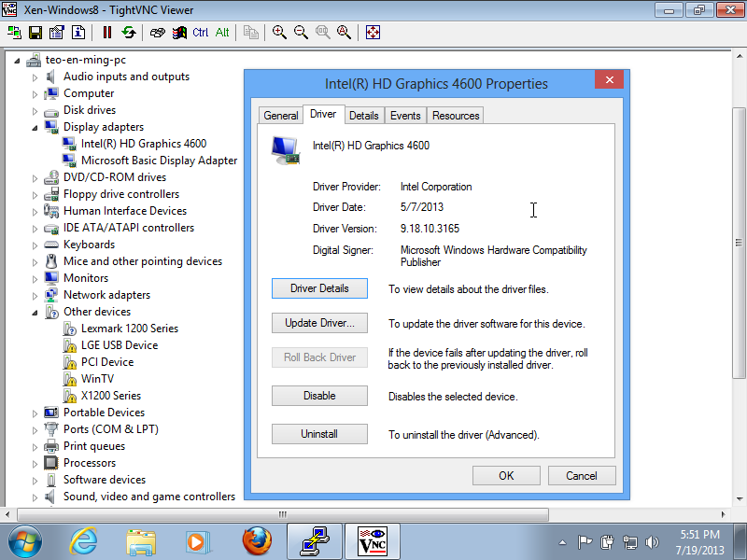The width and height of the screenshot is (747, 560).
Task: Collapse the Other devices node
Action: (x=35, y=312)
